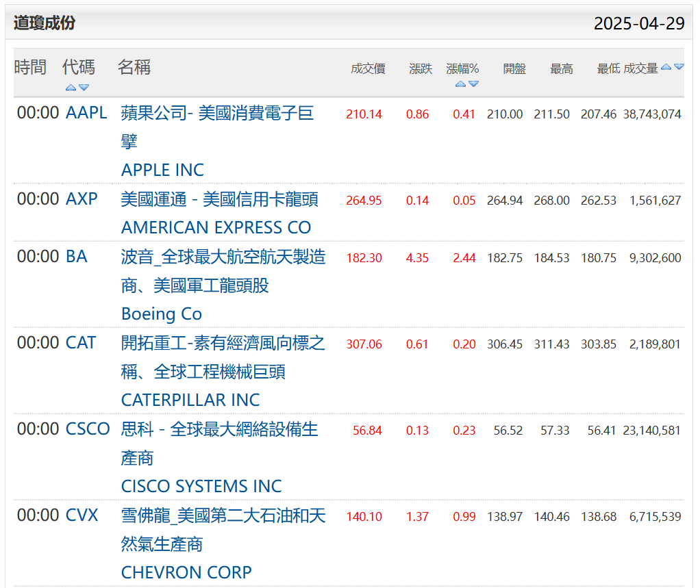Click the 道瓊成份 title
Screen dimensions: 700x588
pos(45,23)
